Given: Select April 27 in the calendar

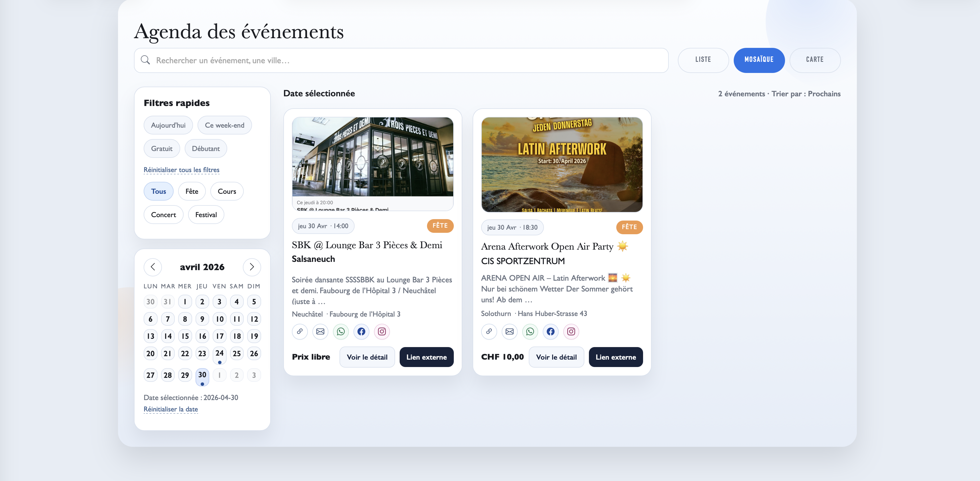Looking at the screenshot, I should [151, 375].
